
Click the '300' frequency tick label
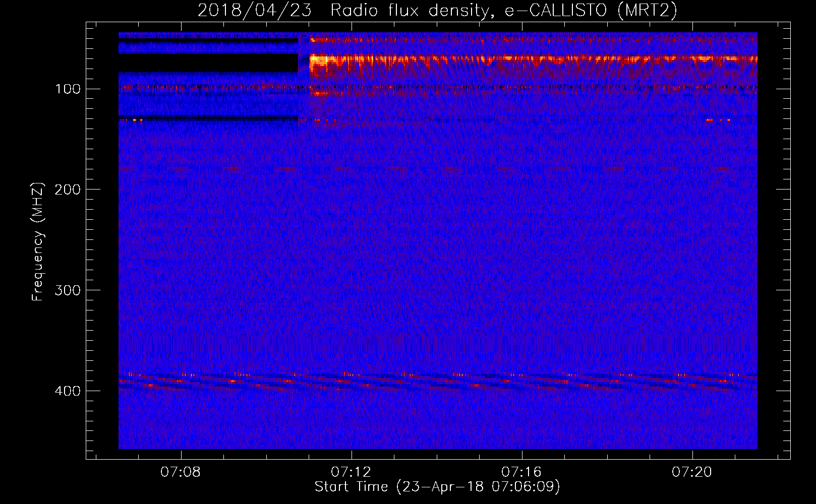[x=68, y=291]
